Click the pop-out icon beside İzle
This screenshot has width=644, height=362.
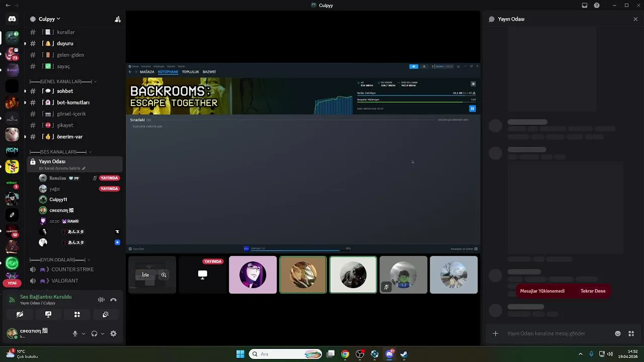pos(164,275)
